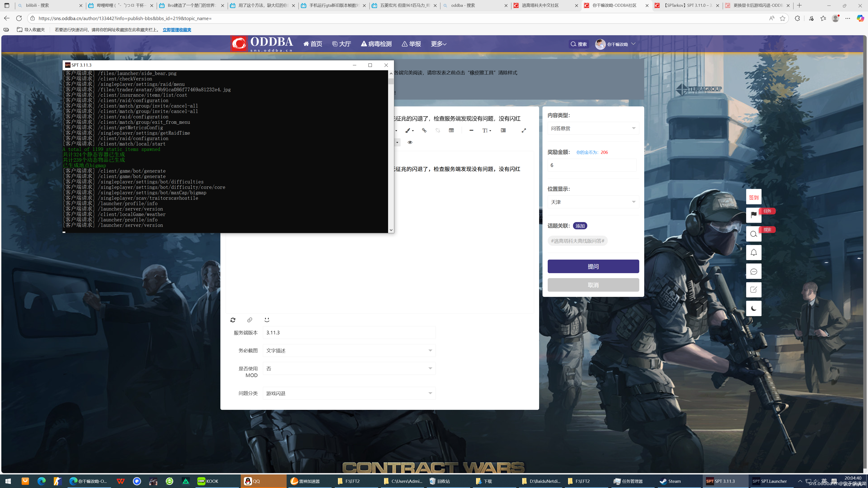Toggle dark mode with the moon icon
Screen dimensions: 868x488
754,308
